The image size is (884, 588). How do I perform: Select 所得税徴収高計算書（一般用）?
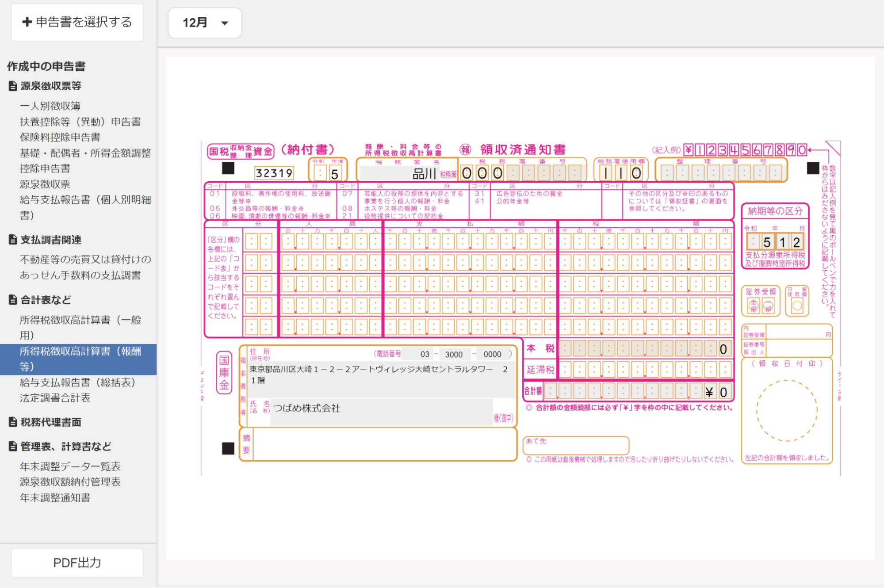pos(80,328)
